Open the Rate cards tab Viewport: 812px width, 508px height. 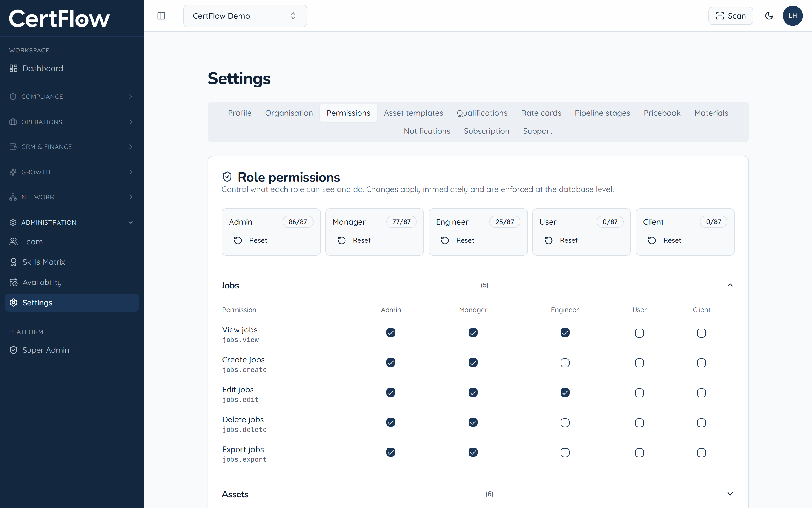coord(541,113)
